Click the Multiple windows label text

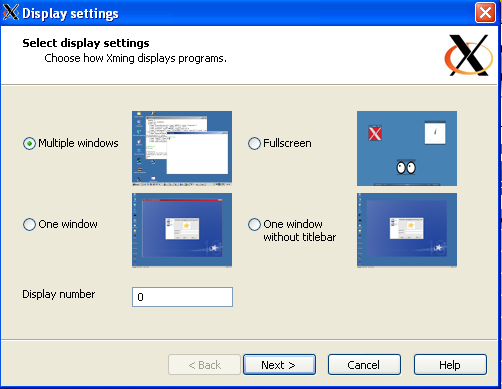pyautogui.click(x=78, y=143)
